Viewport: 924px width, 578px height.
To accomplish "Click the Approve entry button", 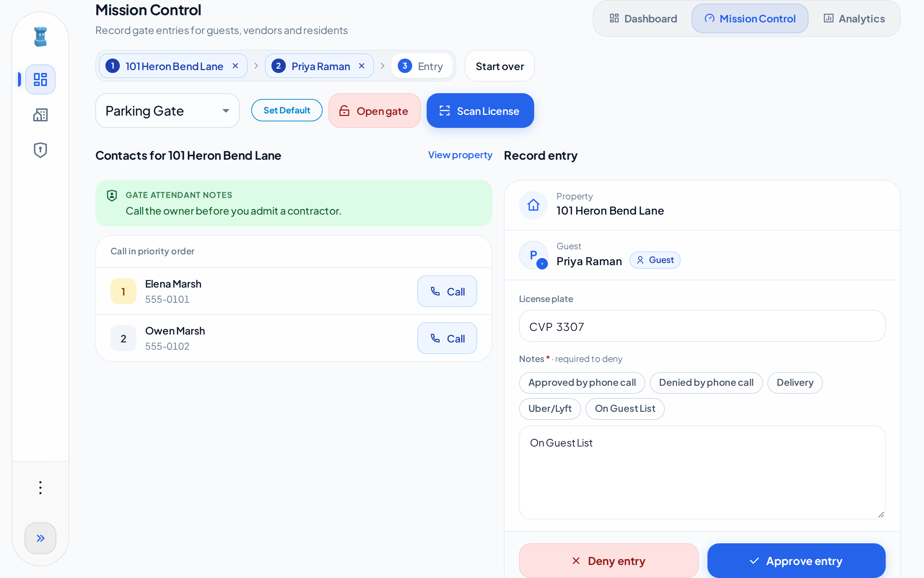I will tap(796, 560).
